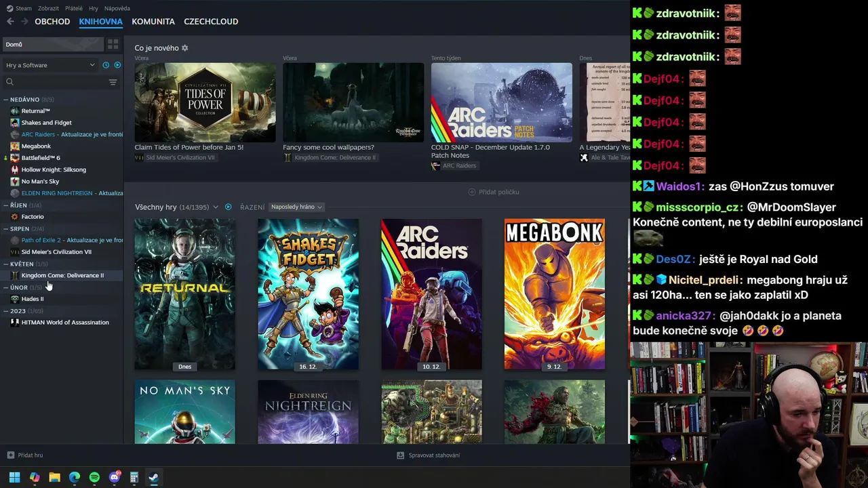Toggle the grid view icon beside Domů
Image resolution: width=868 pixels, height=488 pixels.
[x=113, y=44]
